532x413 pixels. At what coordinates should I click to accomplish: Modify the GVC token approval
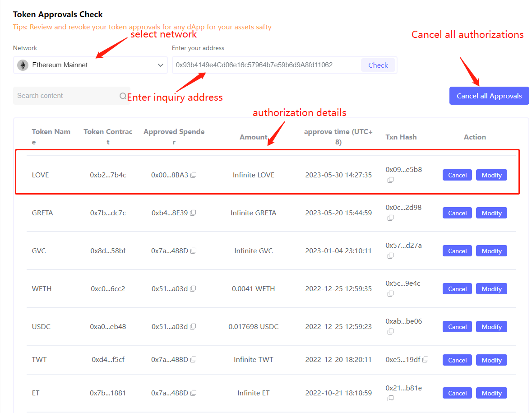(491, 251)
